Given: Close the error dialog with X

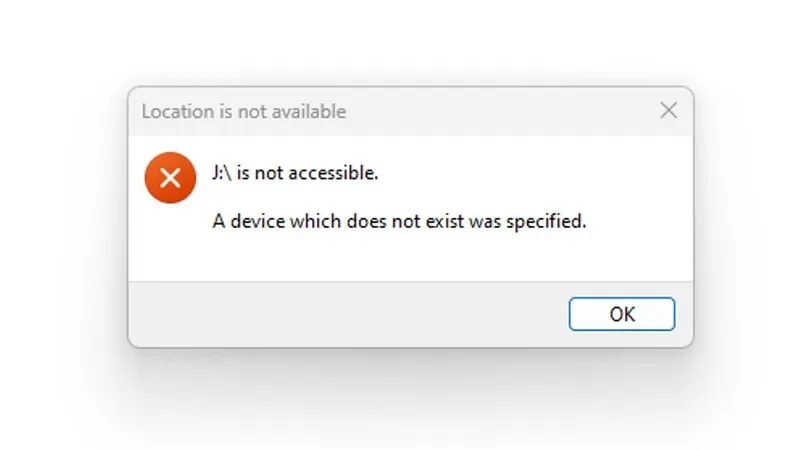Looking at the screenshot, I should click(669, 111).
